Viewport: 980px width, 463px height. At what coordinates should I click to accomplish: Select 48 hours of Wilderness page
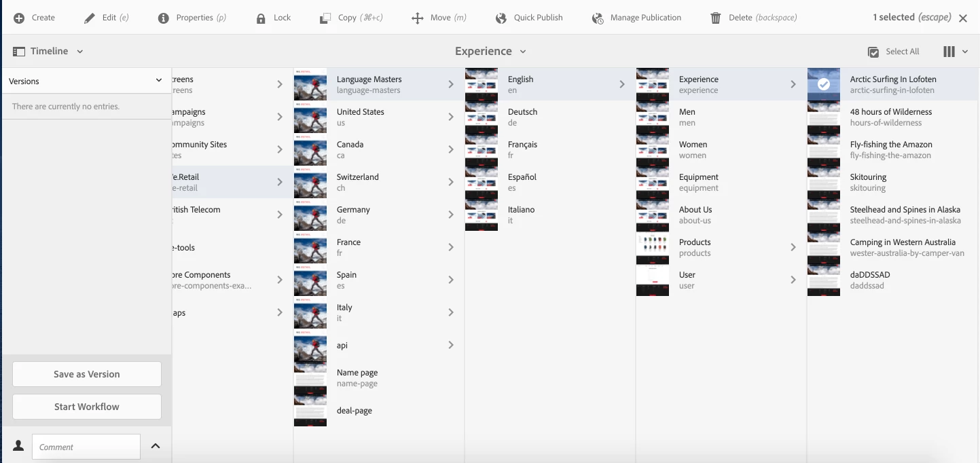[892, 117]
